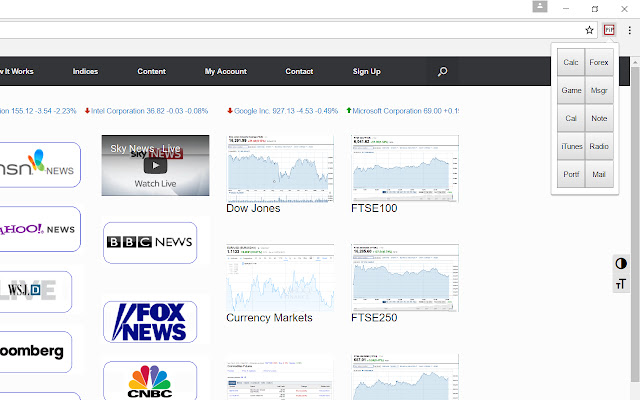Image resolution: width=640 pixels, height=400 pixels.
Task: Launch the iTunes button in popup
Action: click(x=571, y=146)
